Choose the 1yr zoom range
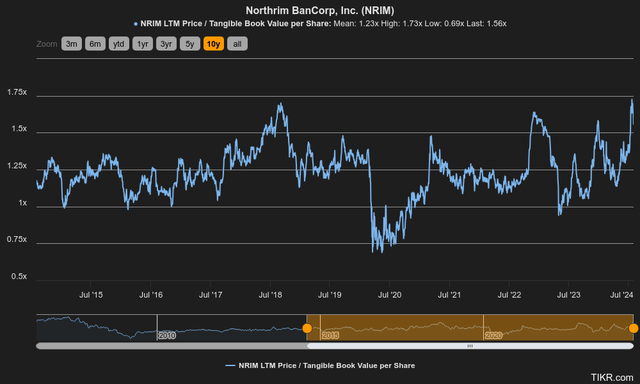Viewport: 640px width, 384px height. pos(142,44)
